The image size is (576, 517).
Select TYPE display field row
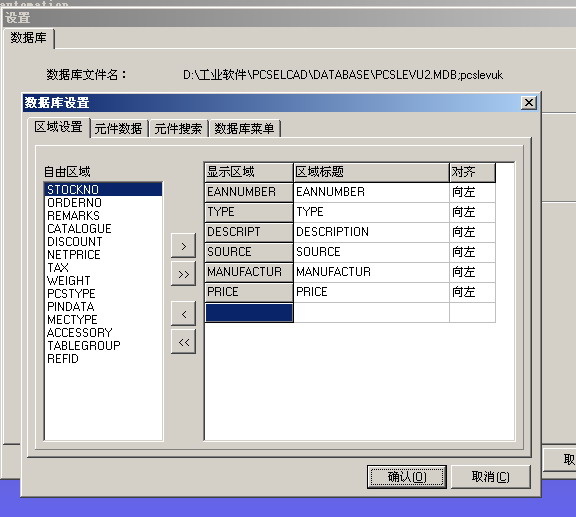coord(249,212)
